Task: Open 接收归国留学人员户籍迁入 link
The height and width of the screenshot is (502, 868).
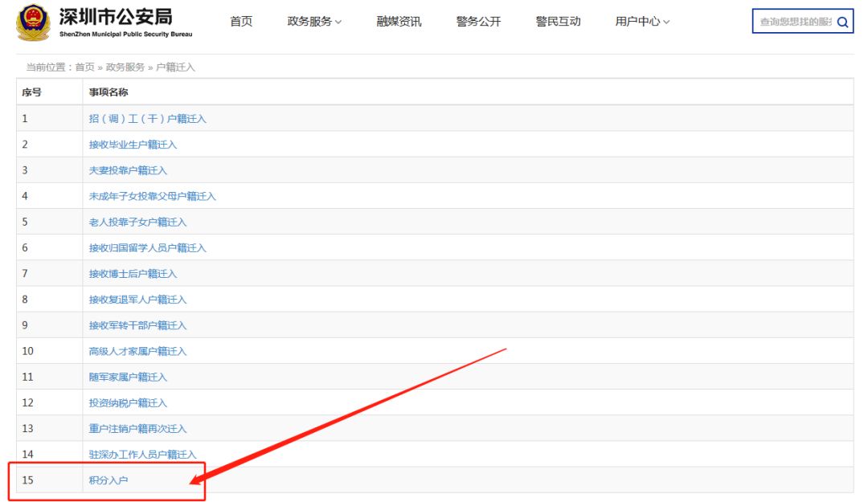Action: click(x=147, y=248)
